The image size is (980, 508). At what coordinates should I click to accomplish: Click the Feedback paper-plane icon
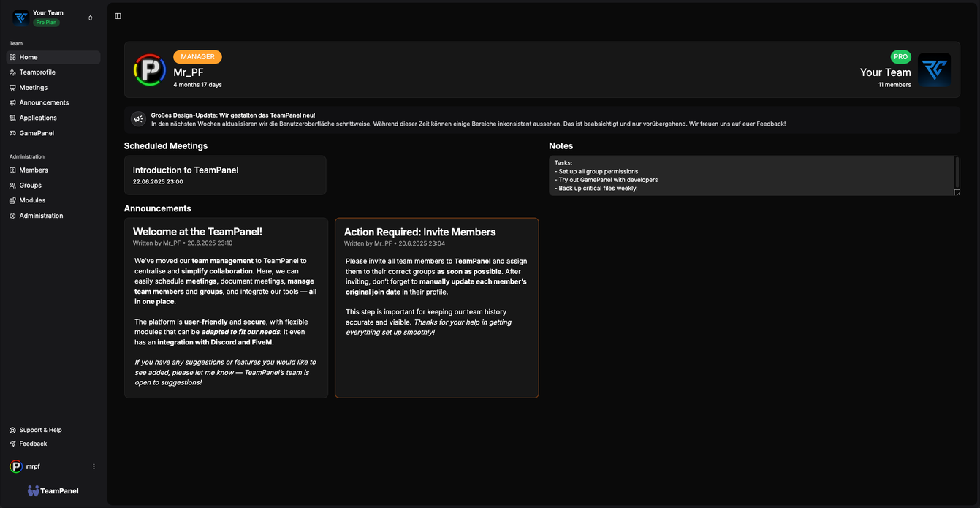click(12, 444)
